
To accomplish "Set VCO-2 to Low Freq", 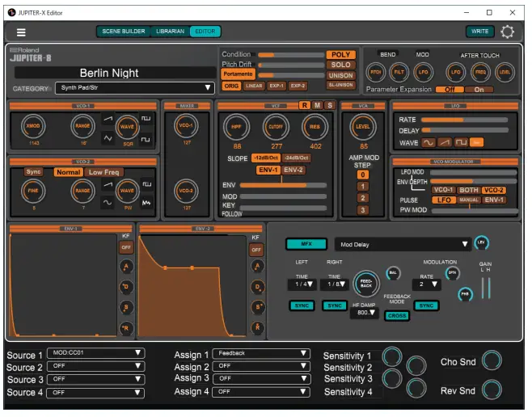I will [103, 173].
